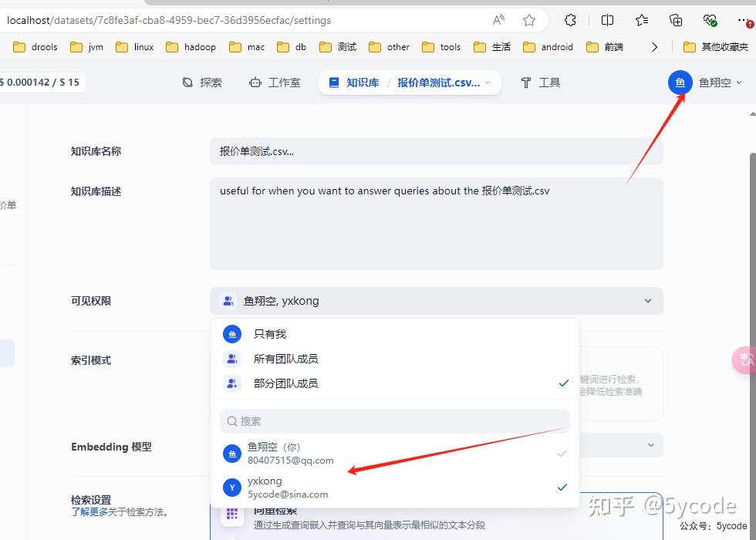Select the 部分团队成员 permission option
The height and width of the screenshot is (540, 756).
(x=394, y=383)
